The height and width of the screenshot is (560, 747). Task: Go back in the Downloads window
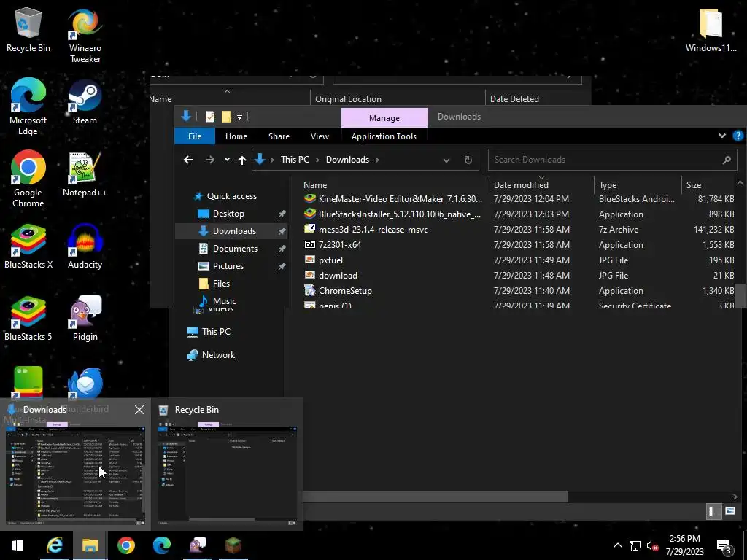pos(188,160)
